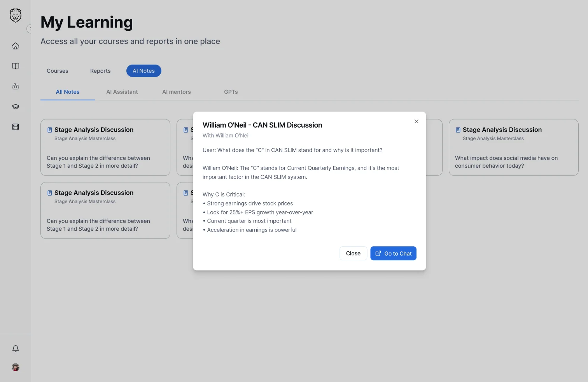Click the Go to Chat button
The image size is (588, 382).
pos(393,253)
